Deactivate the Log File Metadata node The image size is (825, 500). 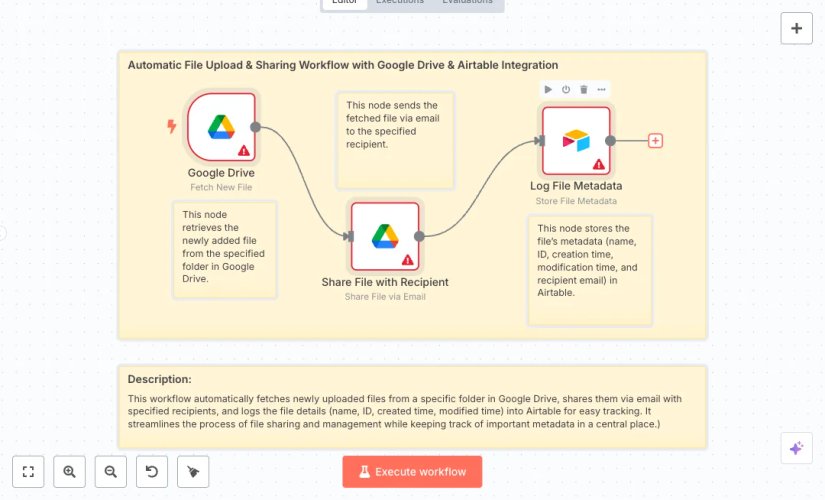point(566,89)
